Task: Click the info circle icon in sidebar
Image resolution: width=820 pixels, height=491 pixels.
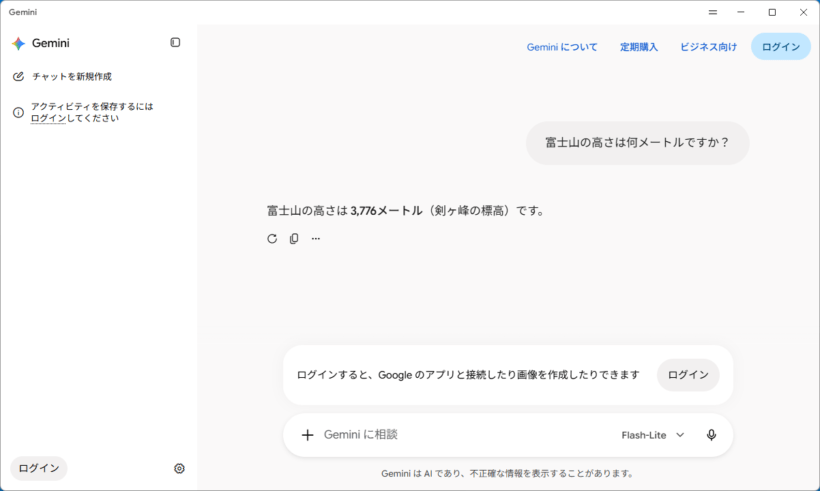Action: coord(18,112)
